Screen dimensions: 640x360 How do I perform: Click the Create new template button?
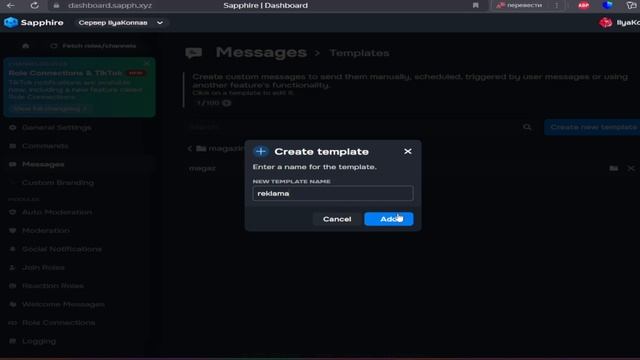click(x=592, y=127)
